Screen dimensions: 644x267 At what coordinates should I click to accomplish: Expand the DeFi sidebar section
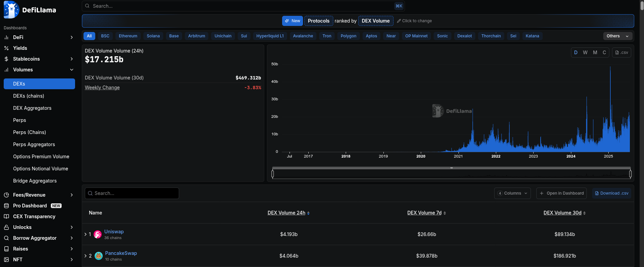coord(71,37)
